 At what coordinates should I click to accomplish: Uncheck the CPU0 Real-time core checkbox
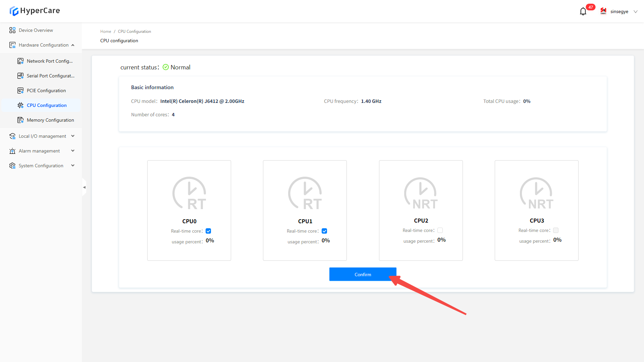pyautogui.click(x=208, y=231)
